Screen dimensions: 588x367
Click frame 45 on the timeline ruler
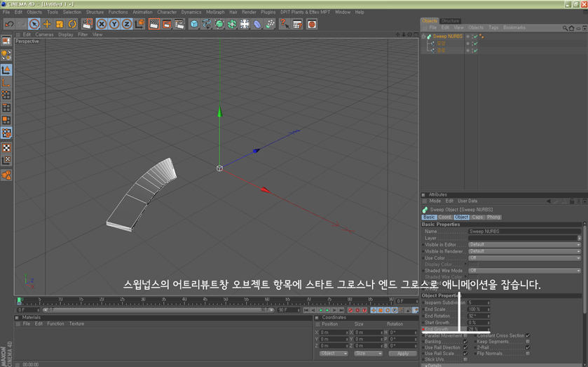205,301
